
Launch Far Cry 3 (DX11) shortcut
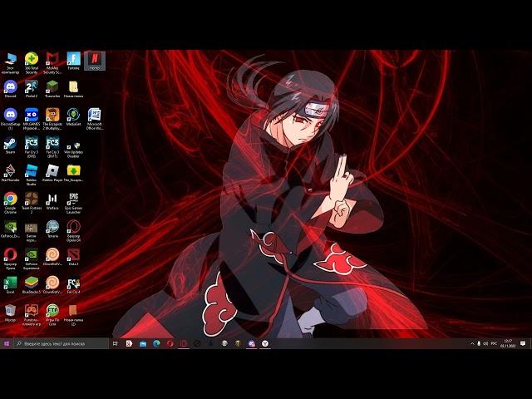pyautogui.click(x=52, y=147)
